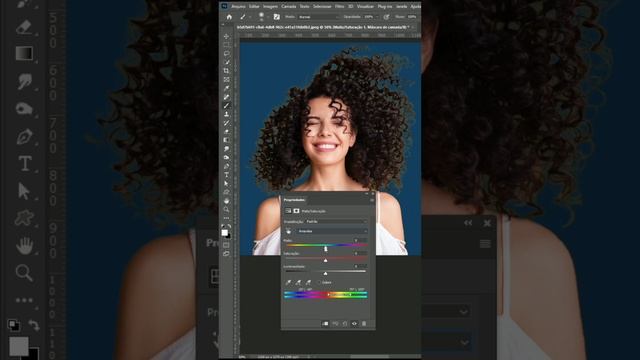Viewport: 640px width, 360px height.
Task: Click the first eyedropper in the Properties panel
Action: (289, 282)
